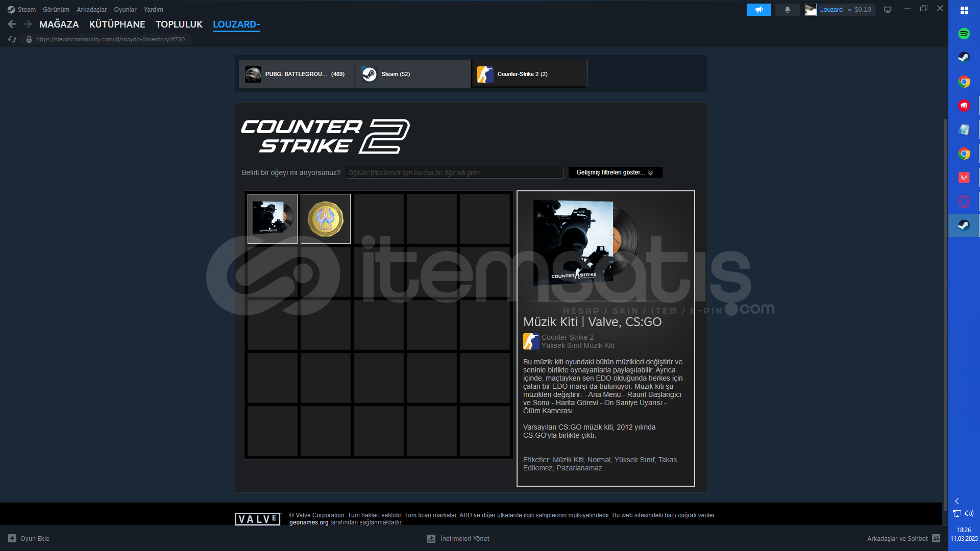
Task: Go to the TOPLULUK tab
Action: pos(179,24)
